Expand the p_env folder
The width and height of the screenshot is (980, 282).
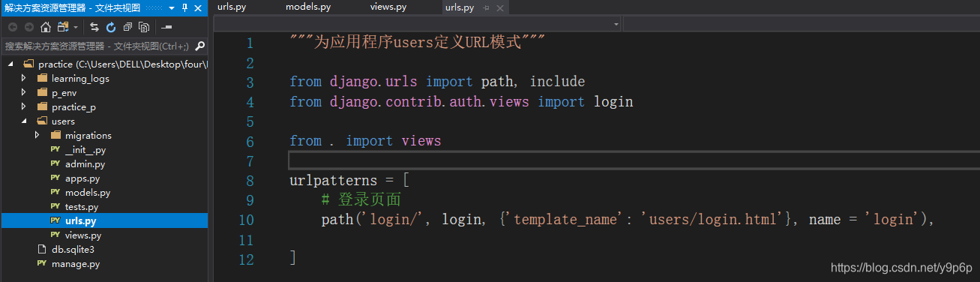click(24, 92)
